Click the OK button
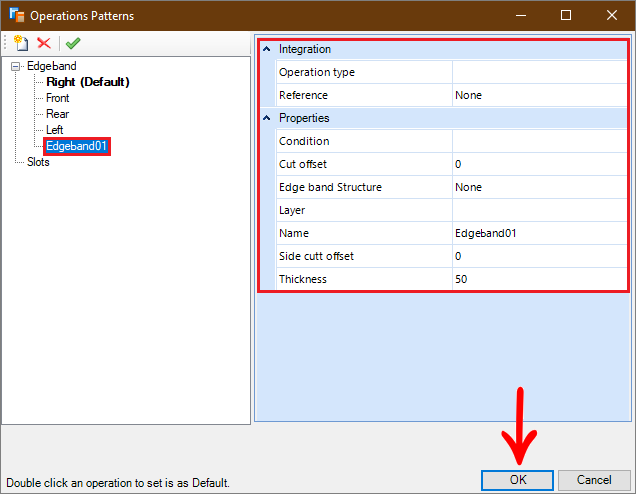Viewport: 636px width, 494px height. tap(518, 480)
